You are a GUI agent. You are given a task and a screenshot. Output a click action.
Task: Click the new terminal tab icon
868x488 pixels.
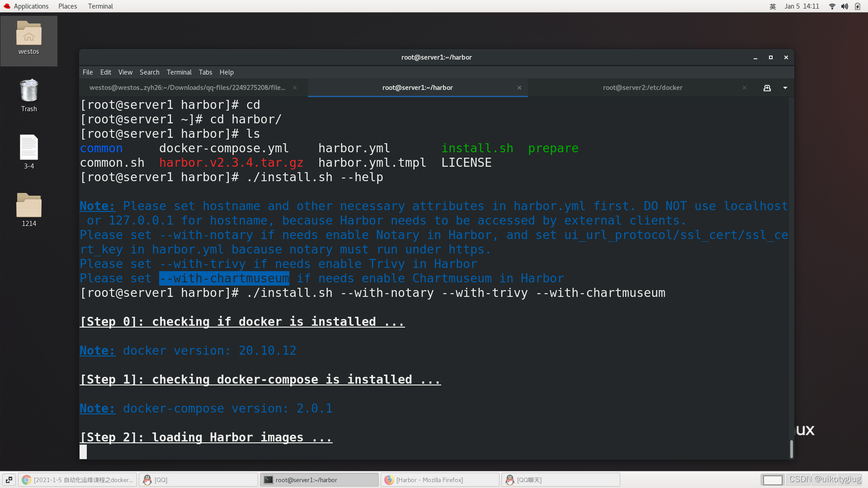(x=767, y=88)
